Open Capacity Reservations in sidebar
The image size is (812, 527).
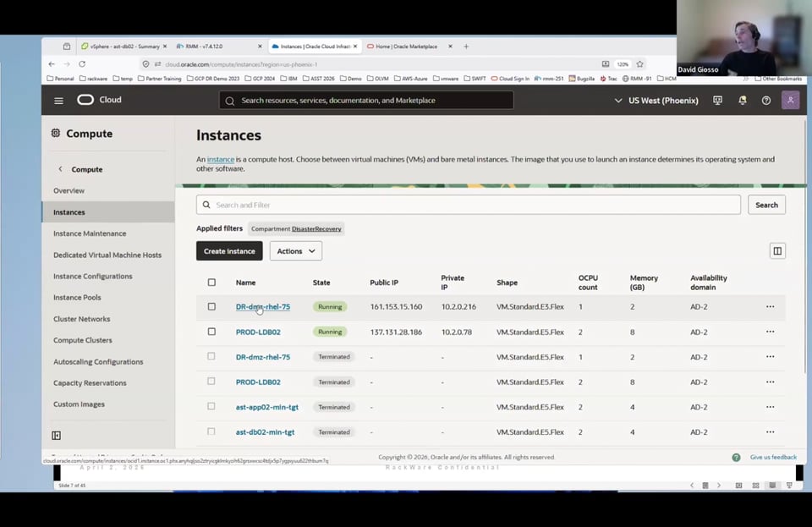[91, 382]
